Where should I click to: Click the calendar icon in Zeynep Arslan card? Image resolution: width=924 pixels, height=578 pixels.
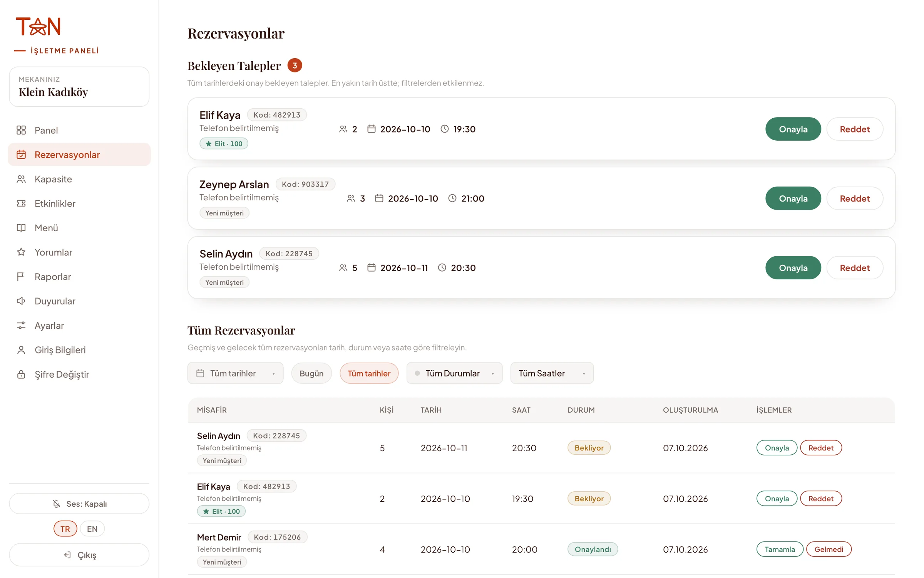[x=379, y=198]
